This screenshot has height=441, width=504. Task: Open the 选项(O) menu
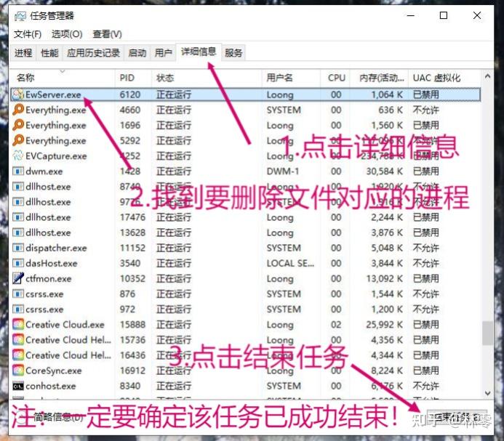pos(67,34)
